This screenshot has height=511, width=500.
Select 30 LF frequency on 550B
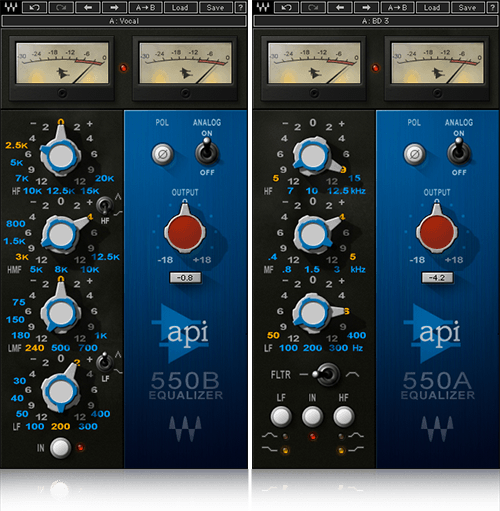click(x=20, y=381)
